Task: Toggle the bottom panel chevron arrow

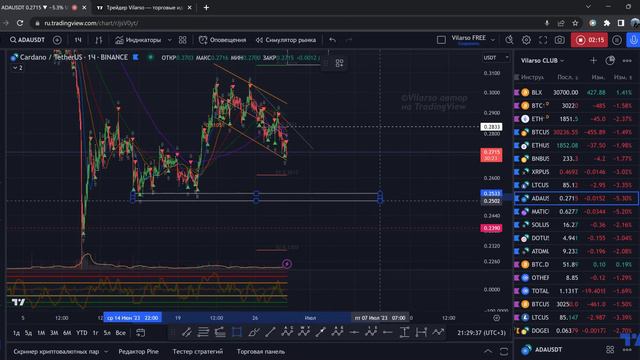Action: tap(488, 351)
